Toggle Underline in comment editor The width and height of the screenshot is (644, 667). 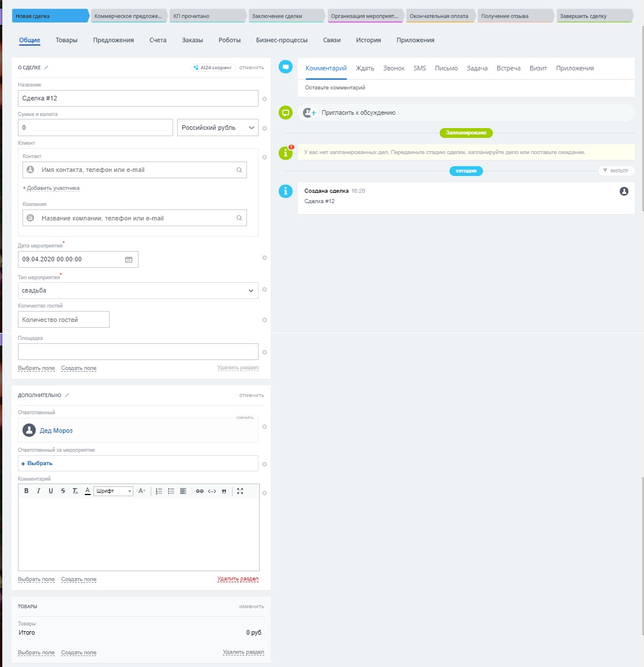51,491
